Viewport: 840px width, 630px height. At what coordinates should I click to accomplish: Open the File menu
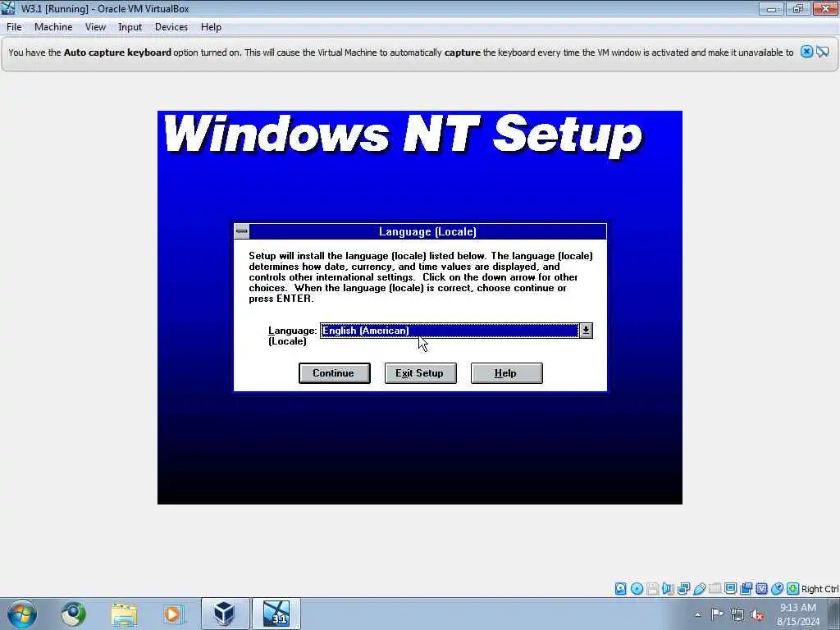click(x=14, y=27)
